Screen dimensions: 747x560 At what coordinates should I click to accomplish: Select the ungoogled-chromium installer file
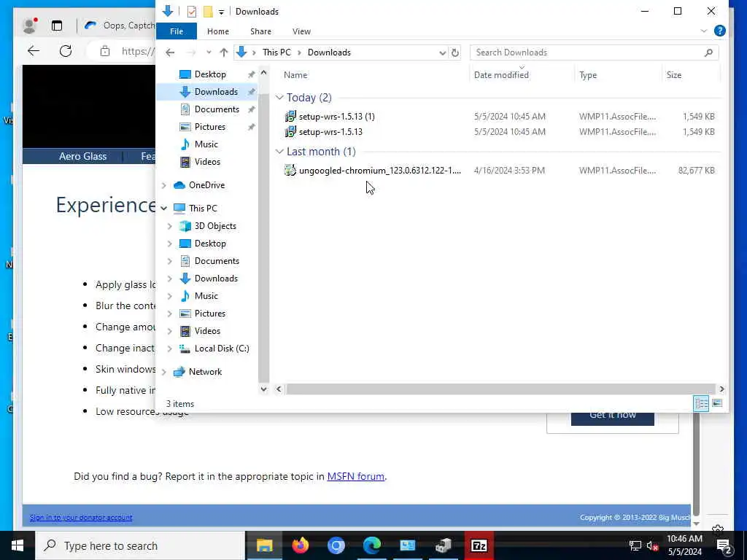[x=373, y=171]
